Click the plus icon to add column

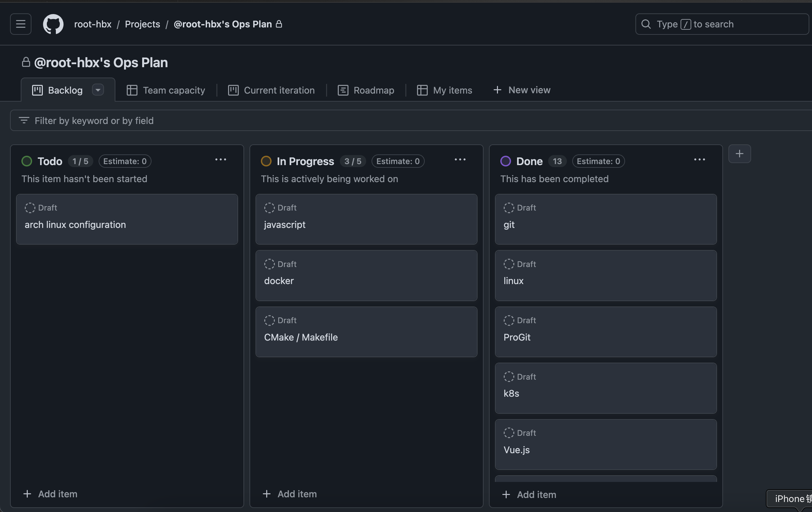coord(739,154)
